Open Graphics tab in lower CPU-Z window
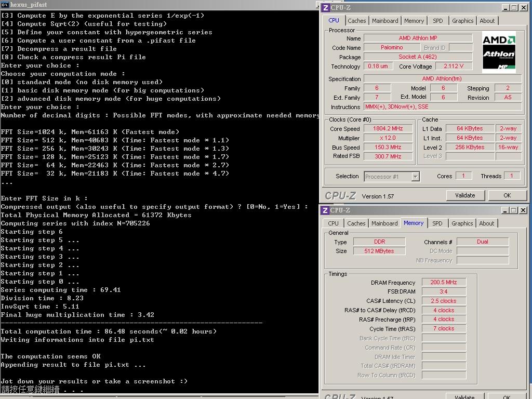Screen dimensions: 532x399 pos(462,223)
